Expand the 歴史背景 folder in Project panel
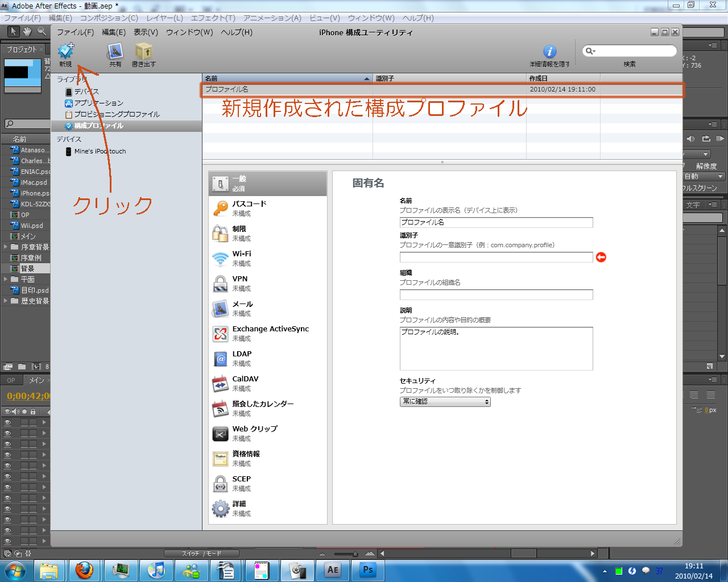 (6, 301)
